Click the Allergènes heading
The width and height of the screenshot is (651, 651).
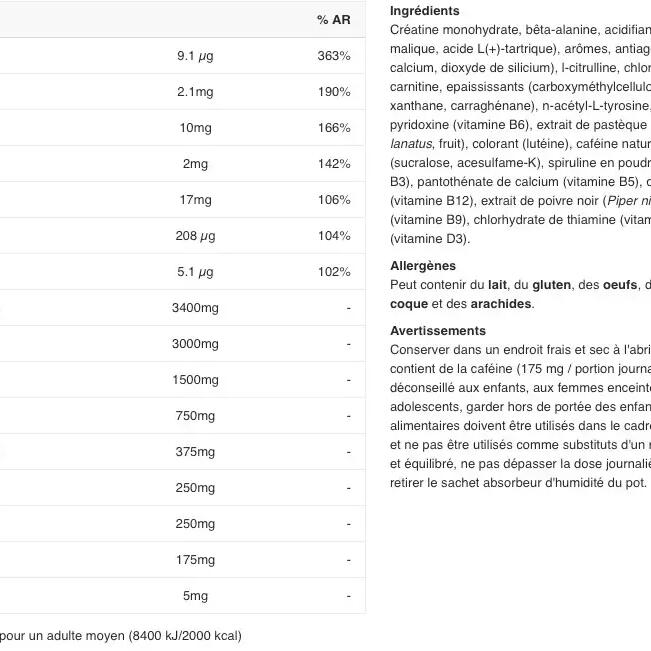pyautogui.click(x=423, y=266)
